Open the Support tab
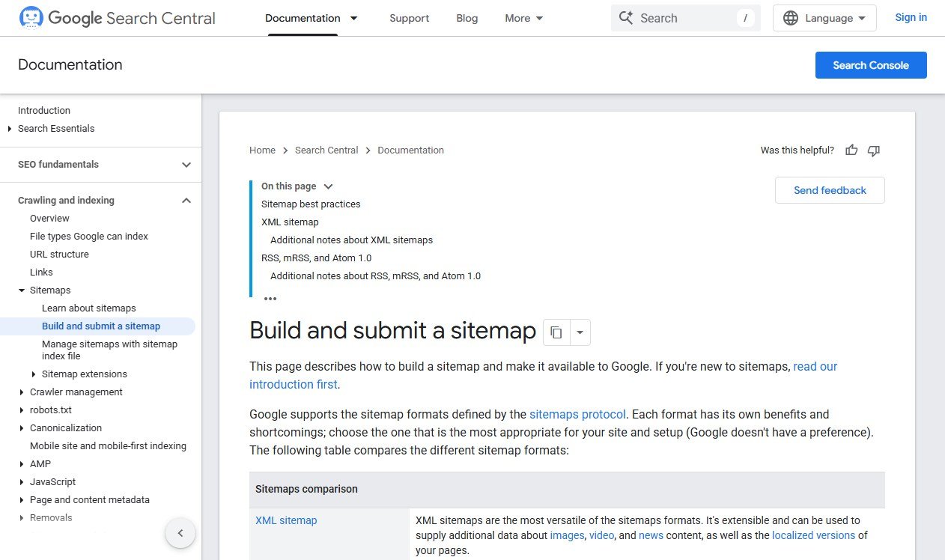This screenshot has height=560, width=945. [410, 18]
